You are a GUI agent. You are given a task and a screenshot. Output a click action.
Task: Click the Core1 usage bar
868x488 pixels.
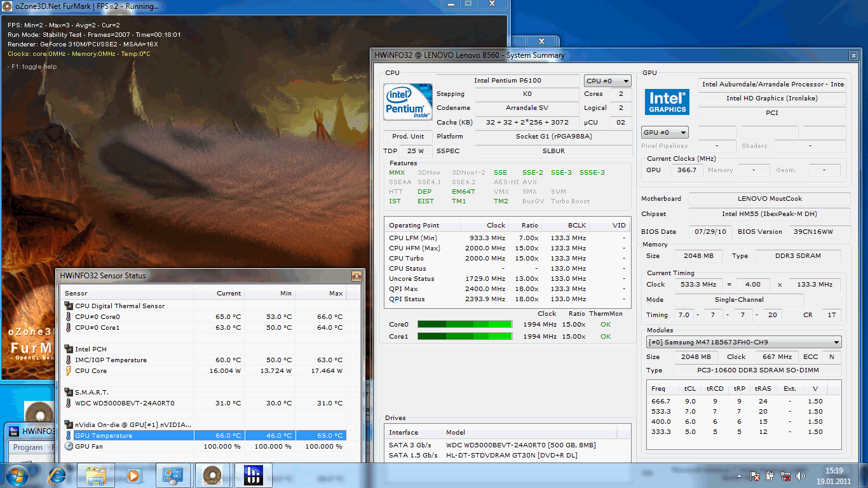coord(465,336)
